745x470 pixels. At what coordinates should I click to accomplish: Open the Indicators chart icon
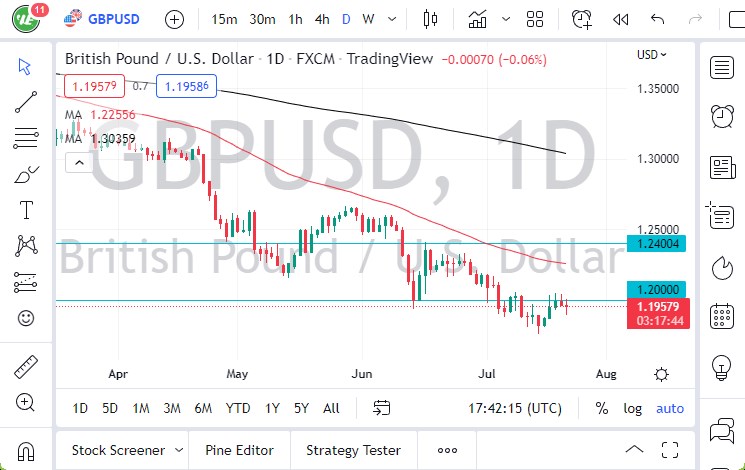point(478,19)
